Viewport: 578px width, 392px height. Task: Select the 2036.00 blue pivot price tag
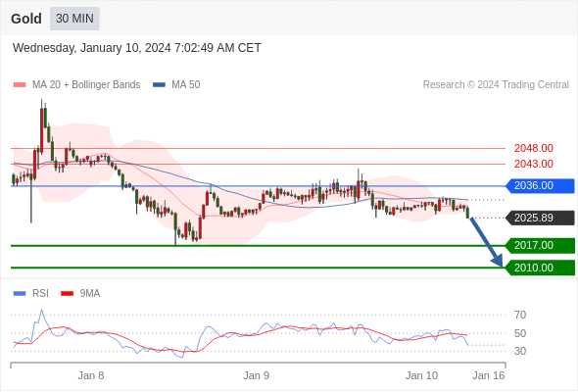tap(540, 185)
